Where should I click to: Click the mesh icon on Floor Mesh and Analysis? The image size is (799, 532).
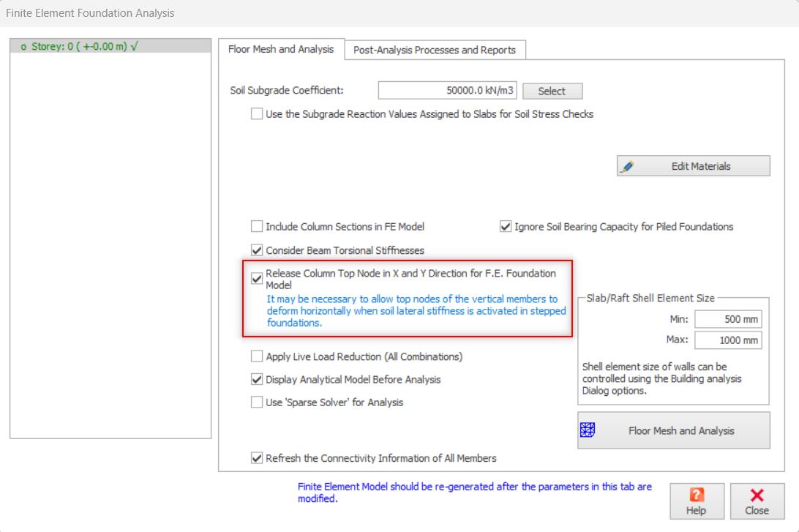pos(587,430)
